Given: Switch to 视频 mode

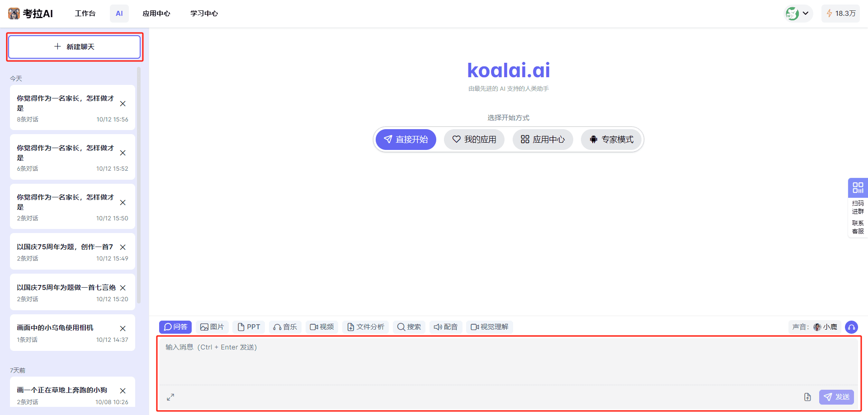Looking at the screenshot, I should [x=322, y=327].
